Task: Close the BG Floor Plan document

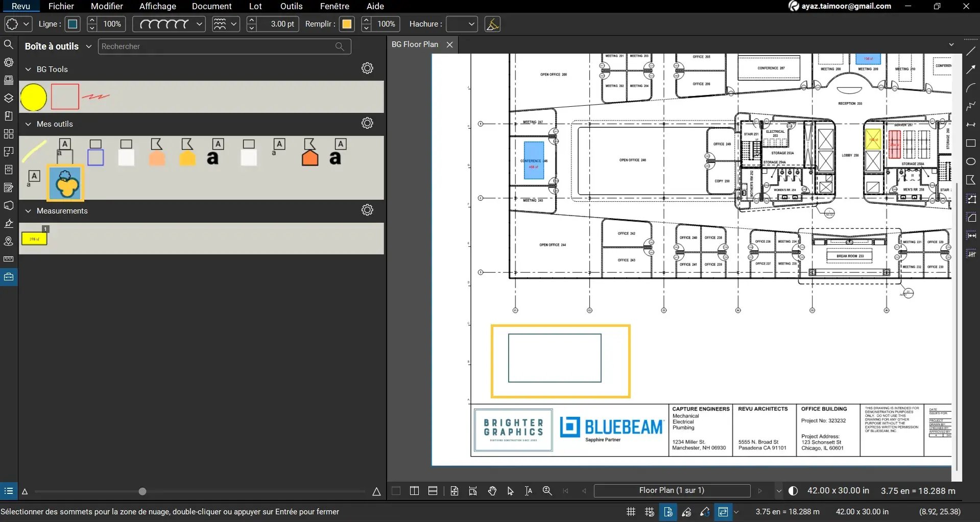Action: [449, 44]
